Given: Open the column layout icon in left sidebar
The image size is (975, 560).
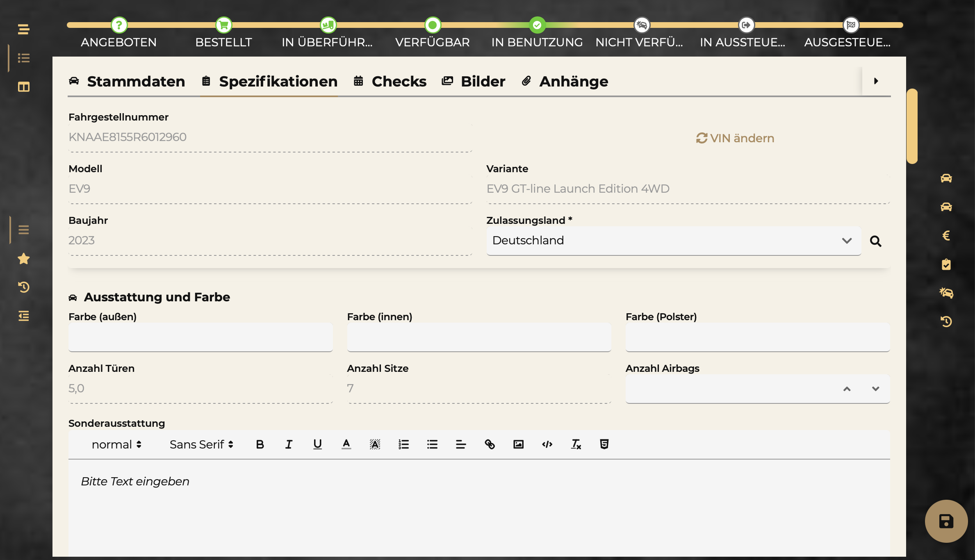Looking at the screenshot, I should tap(23, 87).
